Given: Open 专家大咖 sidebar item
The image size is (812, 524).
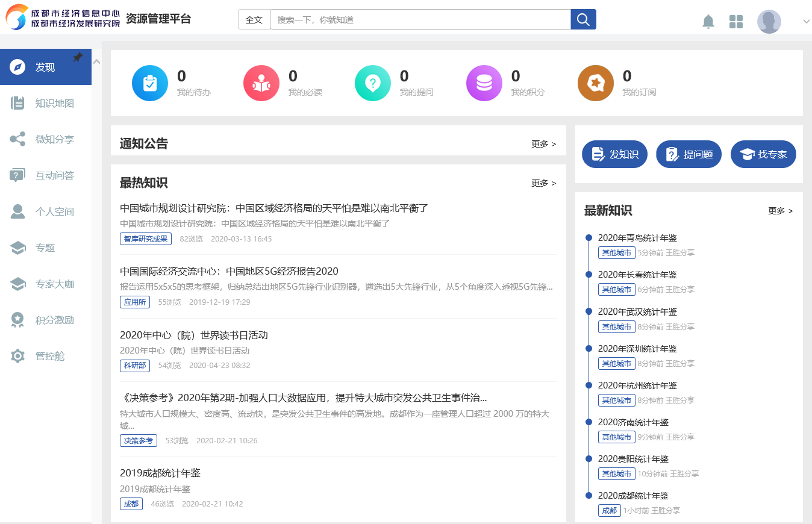Looking at the screenshot, I should point(46,284).
